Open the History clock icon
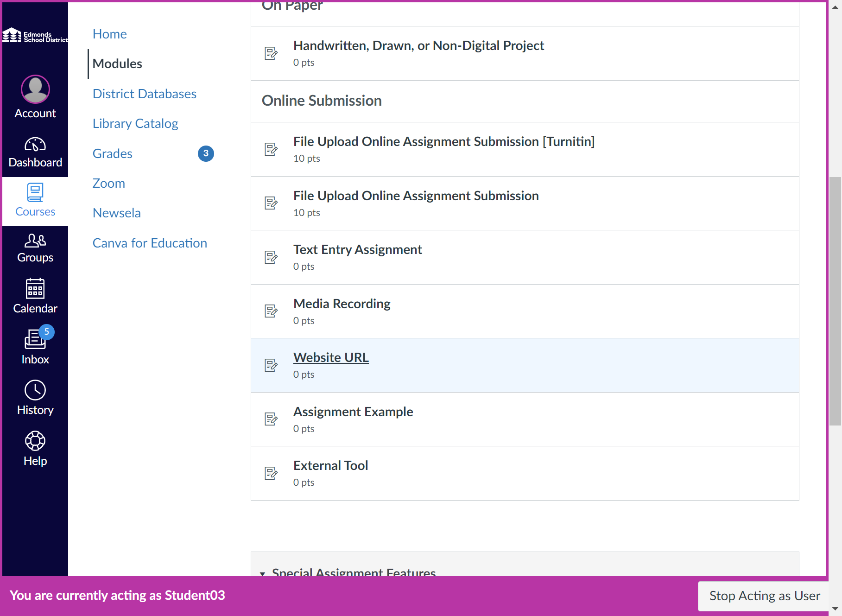Viewport: 842px width, 616px height. 35,390
